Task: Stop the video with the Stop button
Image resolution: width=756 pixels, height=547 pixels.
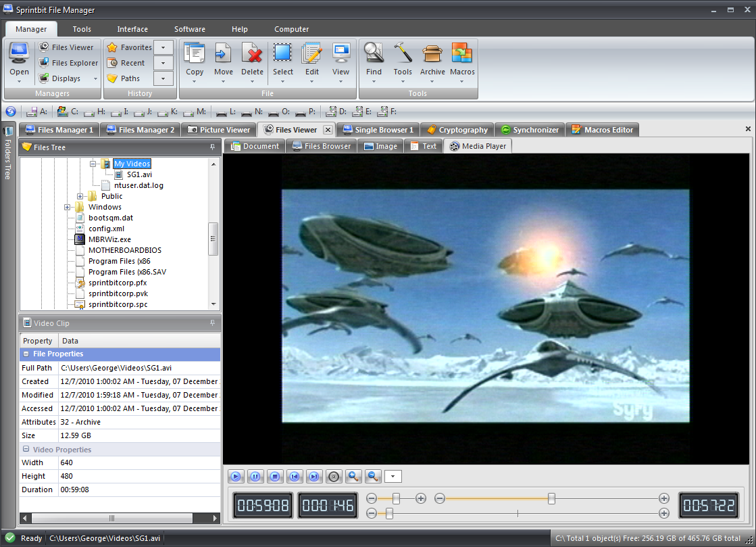Action: pos(274,477)
